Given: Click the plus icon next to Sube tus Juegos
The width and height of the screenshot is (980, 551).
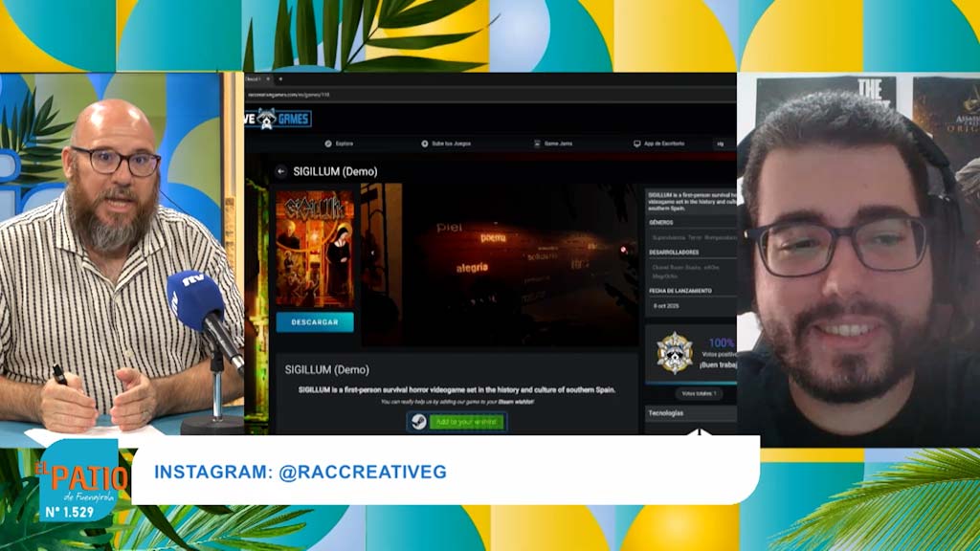Looking at the screenshot, I should [424, 143].
